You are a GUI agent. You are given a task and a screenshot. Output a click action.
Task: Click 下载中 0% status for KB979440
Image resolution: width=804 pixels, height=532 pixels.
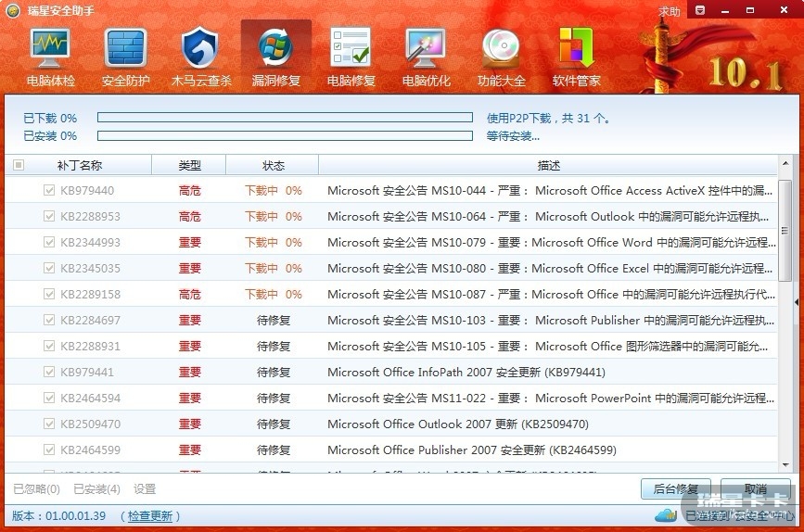click(x=274, y=191)
